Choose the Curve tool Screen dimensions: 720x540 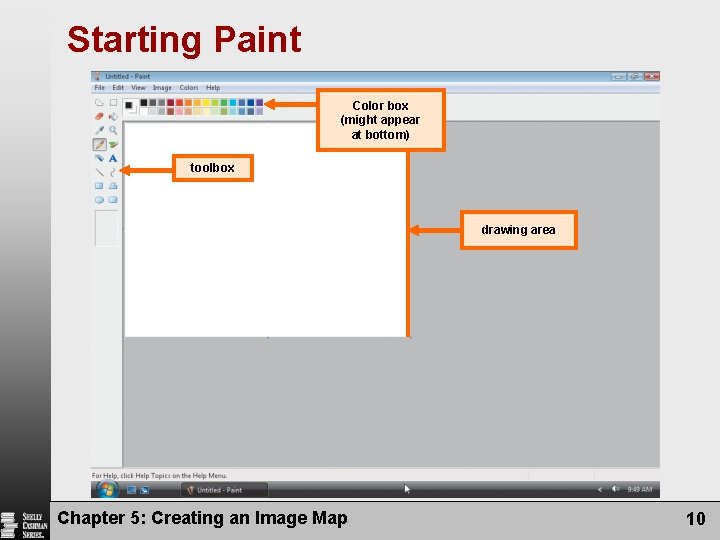113,172
